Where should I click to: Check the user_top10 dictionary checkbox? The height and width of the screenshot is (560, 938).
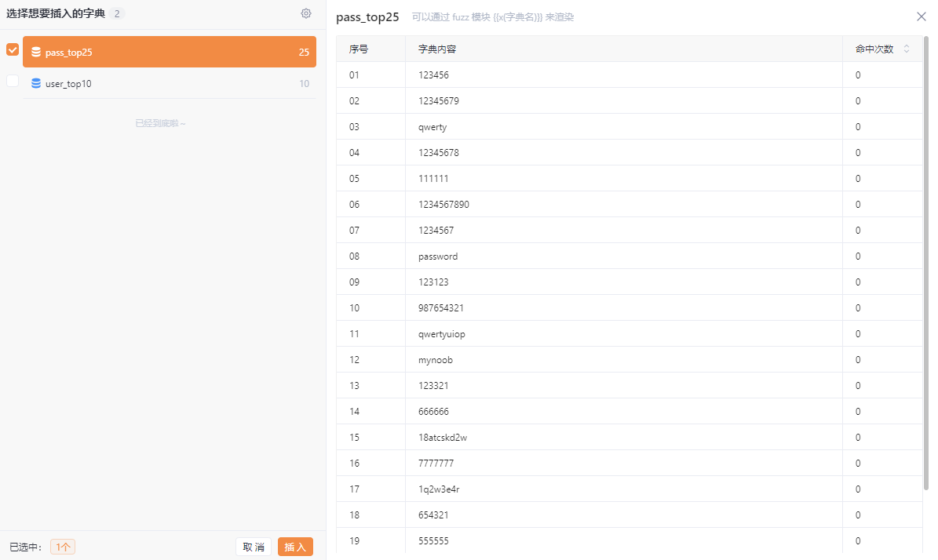(13, 81)
